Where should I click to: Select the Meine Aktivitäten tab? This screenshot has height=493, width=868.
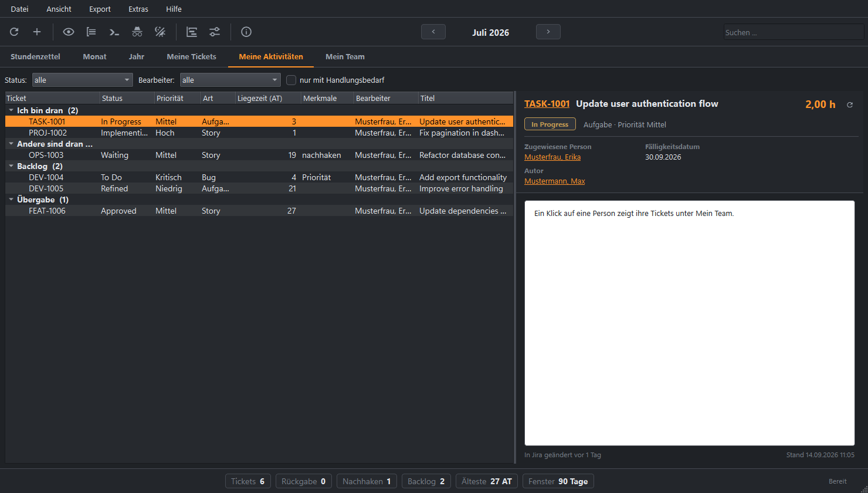coord(271,57)
